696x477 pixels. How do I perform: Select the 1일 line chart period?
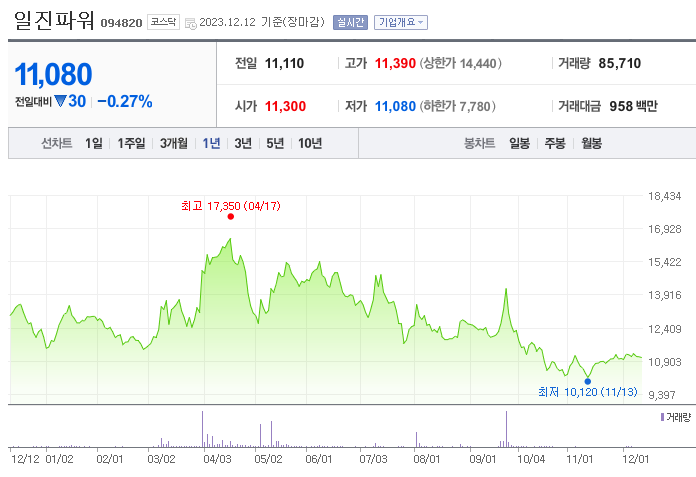click(x=94, y=143)
